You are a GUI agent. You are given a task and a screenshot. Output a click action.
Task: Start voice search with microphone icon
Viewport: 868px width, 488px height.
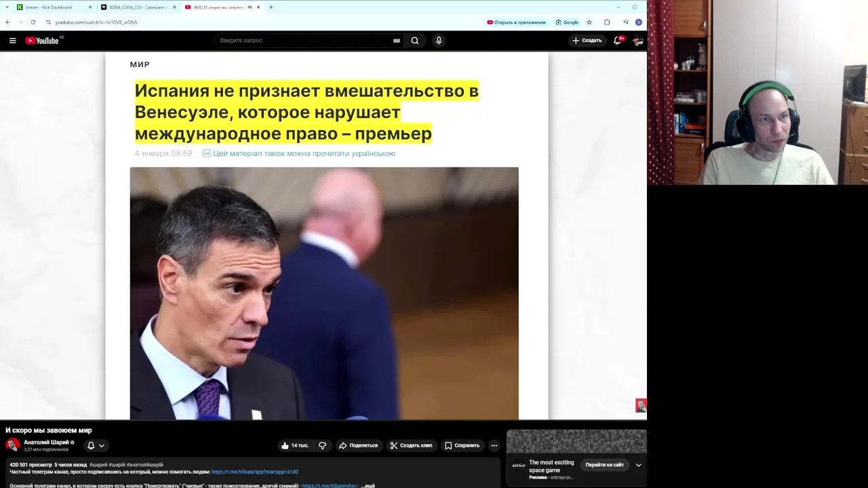click(x=439, y=41)
